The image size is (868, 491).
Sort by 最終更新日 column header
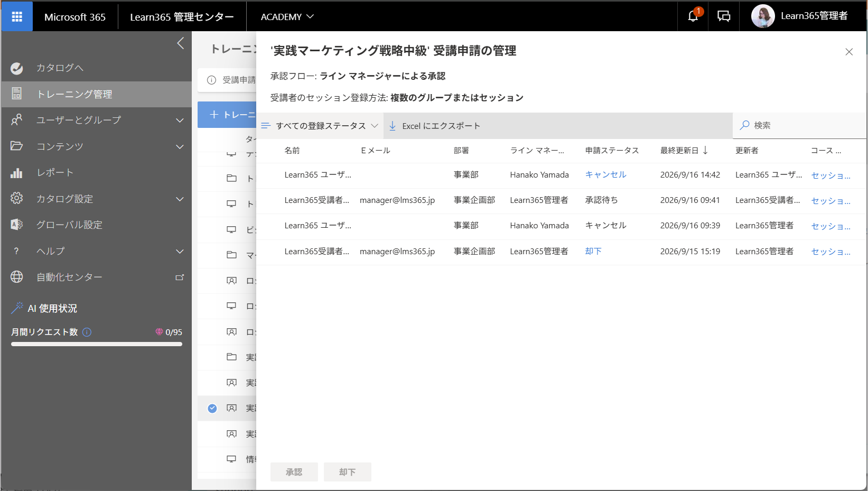click(x=684, y=151)
